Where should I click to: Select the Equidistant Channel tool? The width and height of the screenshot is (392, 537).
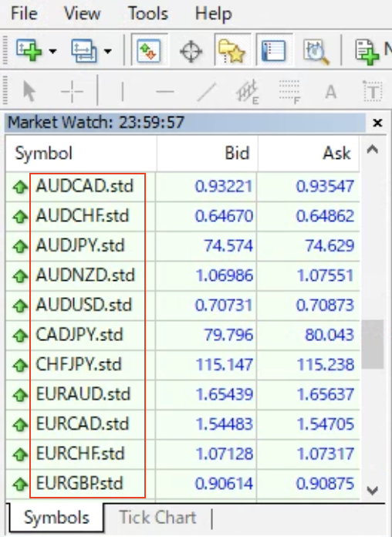[248, 92]
